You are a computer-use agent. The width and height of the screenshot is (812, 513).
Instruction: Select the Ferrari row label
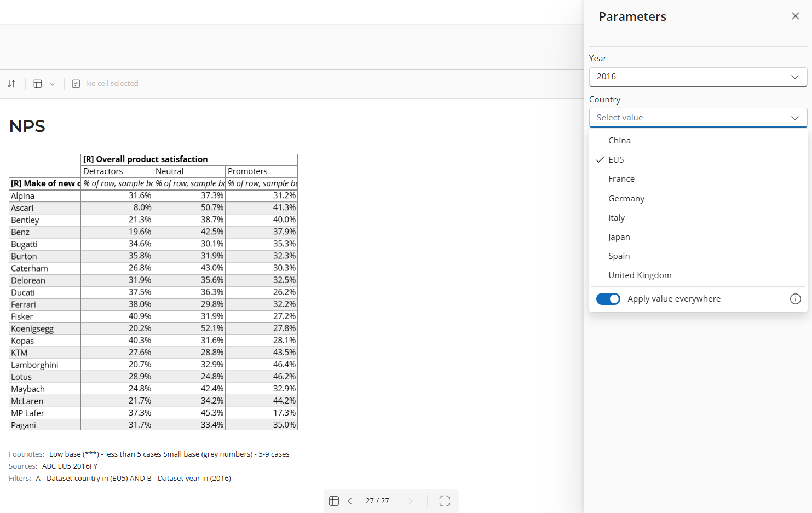click(45, 304)
